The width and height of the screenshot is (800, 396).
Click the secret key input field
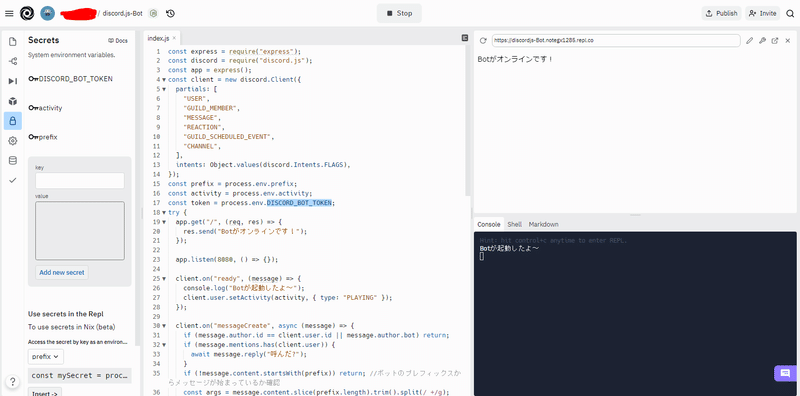click(80, 181)
